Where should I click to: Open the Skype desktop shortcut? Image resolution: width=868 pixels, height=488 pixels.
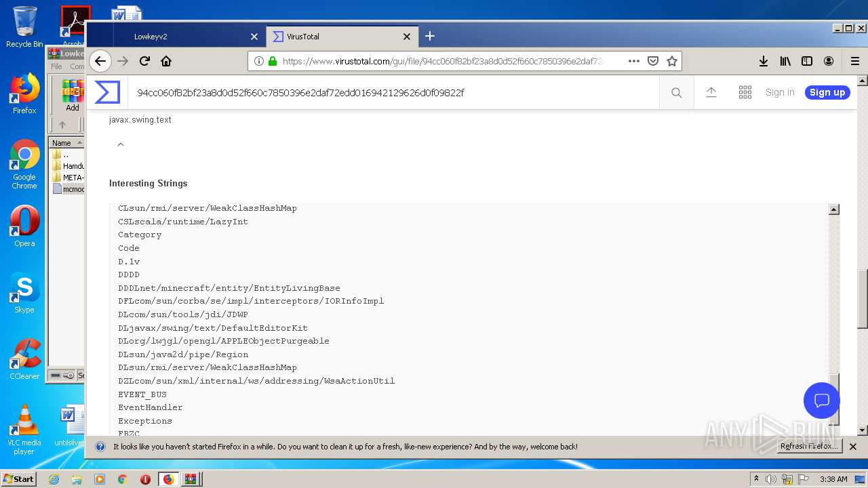[24, 293]
